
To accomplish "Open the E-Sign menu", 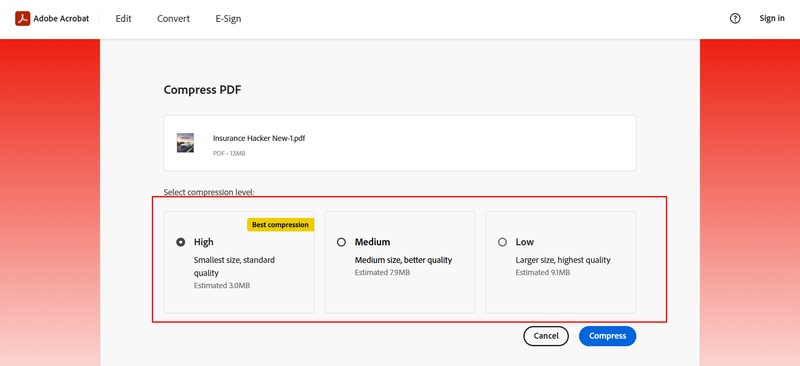I will (x=229, y=18).
